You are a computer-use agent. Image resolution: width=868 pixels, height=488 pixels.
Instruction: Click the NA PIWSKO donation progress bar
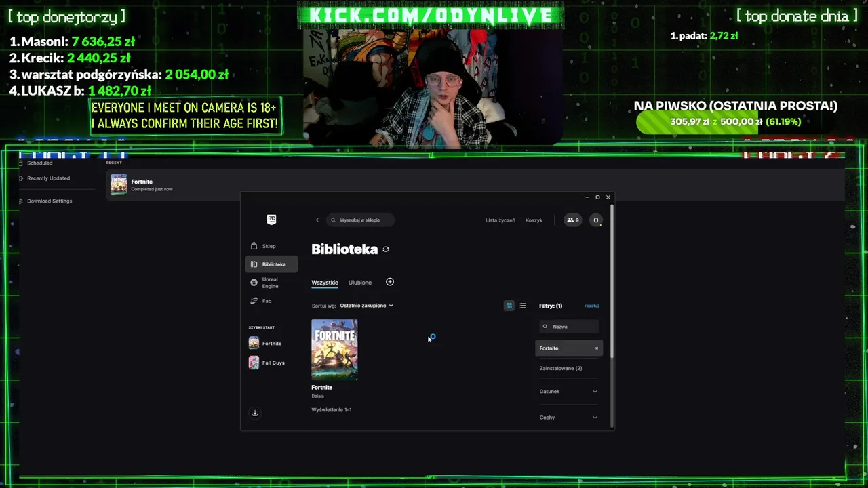[x=736, y=122]
